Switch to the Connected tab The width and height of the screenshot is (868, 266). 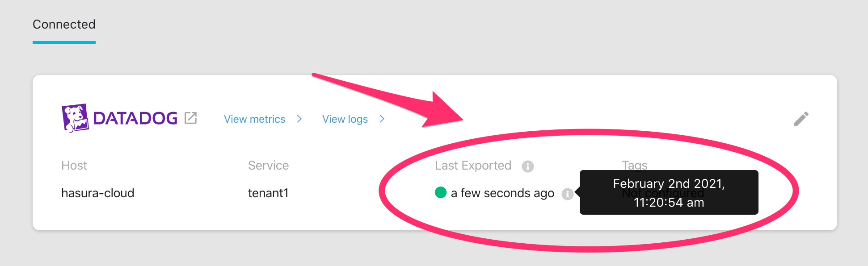[x=63, y=25]
